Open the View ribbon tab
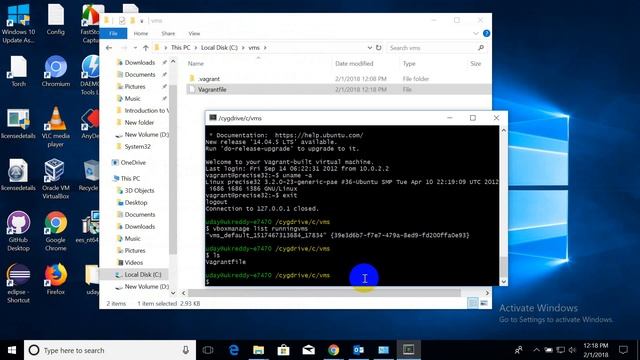640x360 pixels. point(194,33)
